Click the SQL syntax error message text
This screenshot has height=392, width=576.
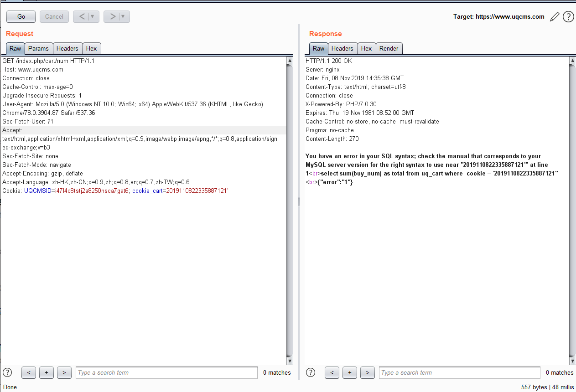[432, 165]
